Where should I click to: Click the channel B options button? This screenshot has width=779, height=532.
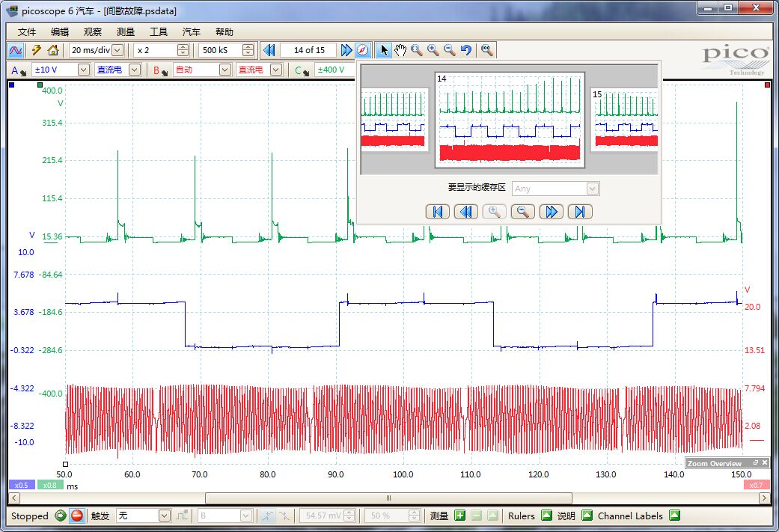160,70
